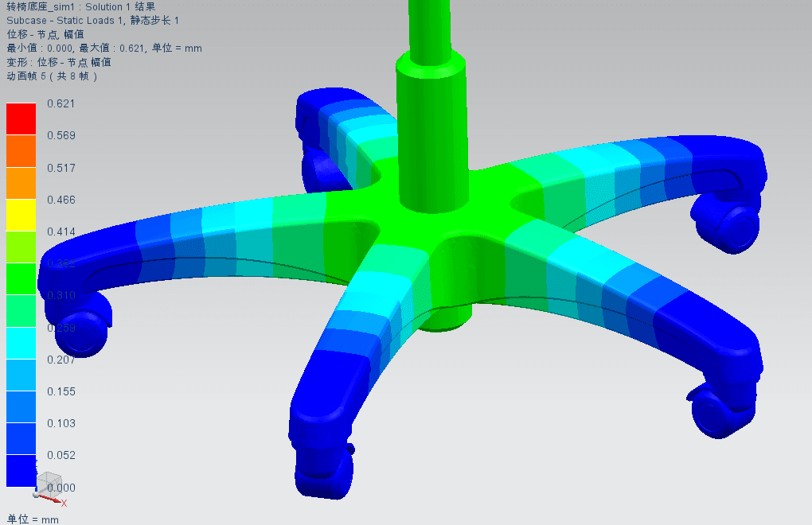Select the yellow swatch in the color legend
This screenshot has height=525, width=812.
pos(21,215)
